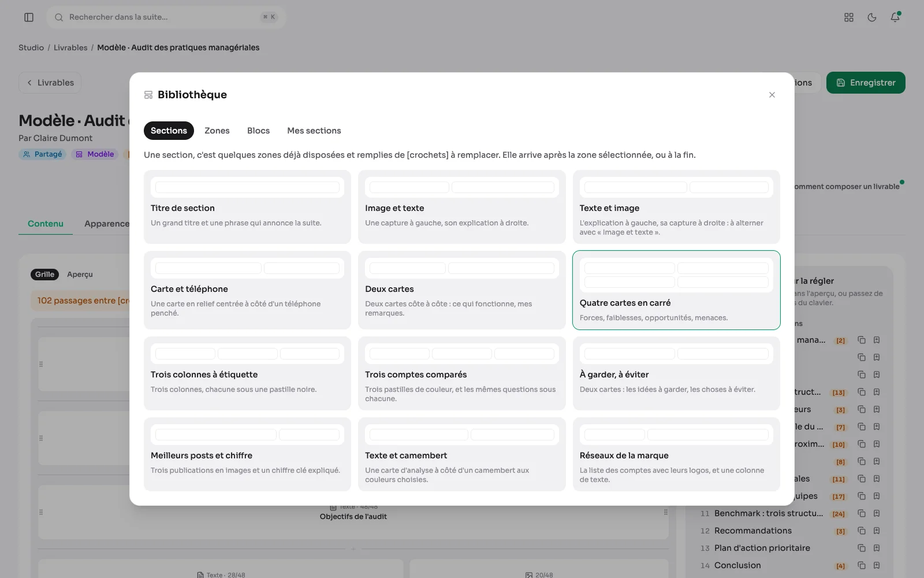Click copy icon on the [17] row

pyautogui.click(x=862, y=496)
